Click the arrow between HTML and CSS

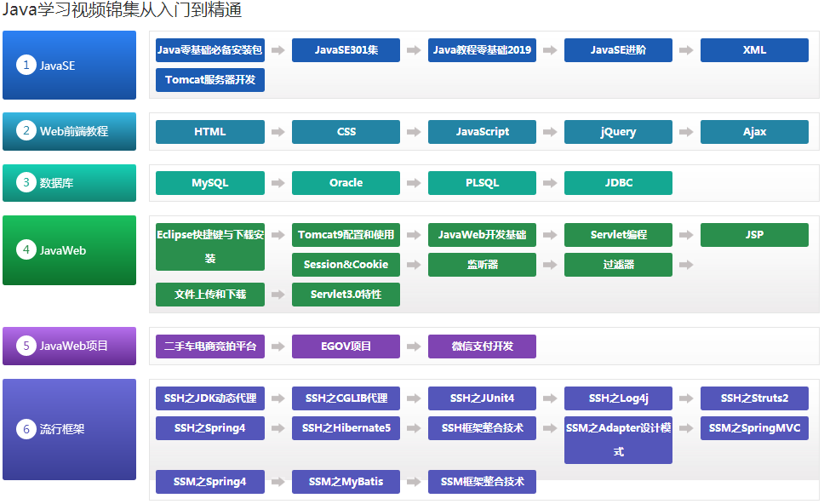point(278,132)
